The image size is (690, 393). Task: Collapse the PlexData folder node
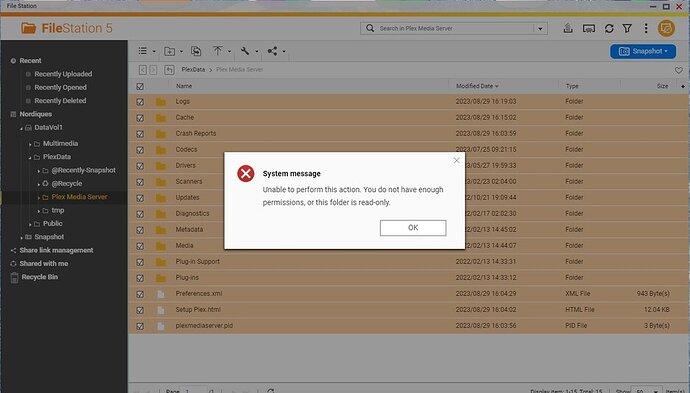[30, 157]
